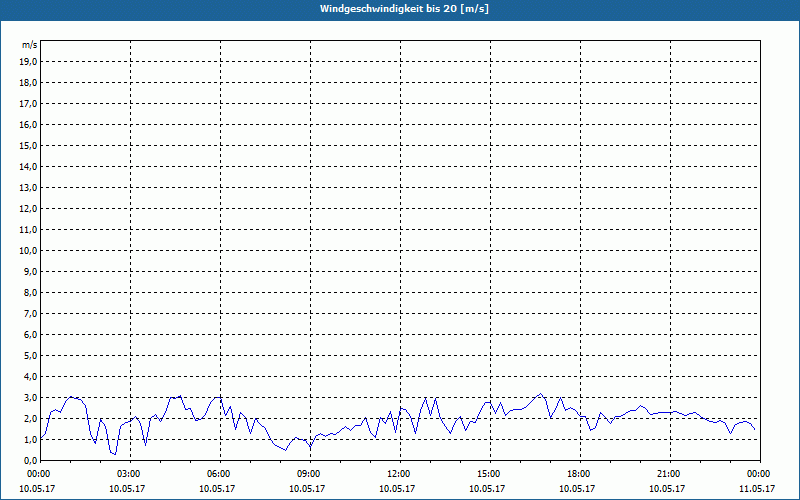Pick the "14,0" axis label

[x=28, y=166]
